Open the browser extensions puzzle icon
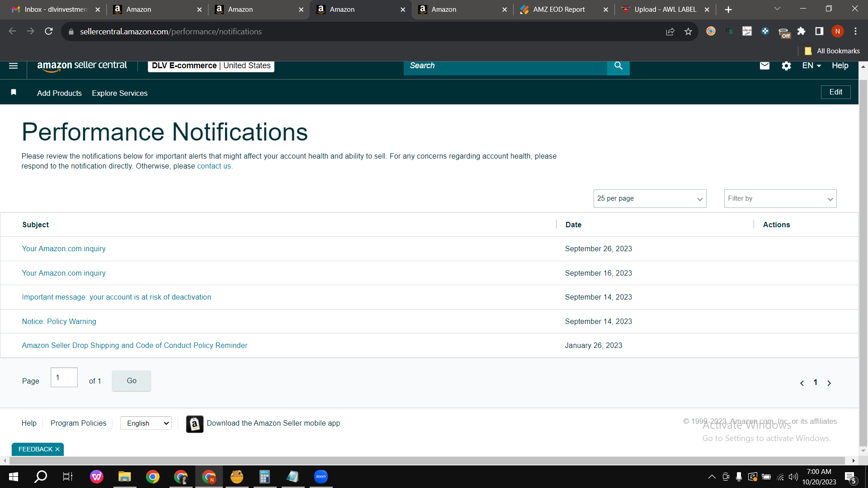The height and width of the screenshot is (488, 868). click(x=801, y=31)
